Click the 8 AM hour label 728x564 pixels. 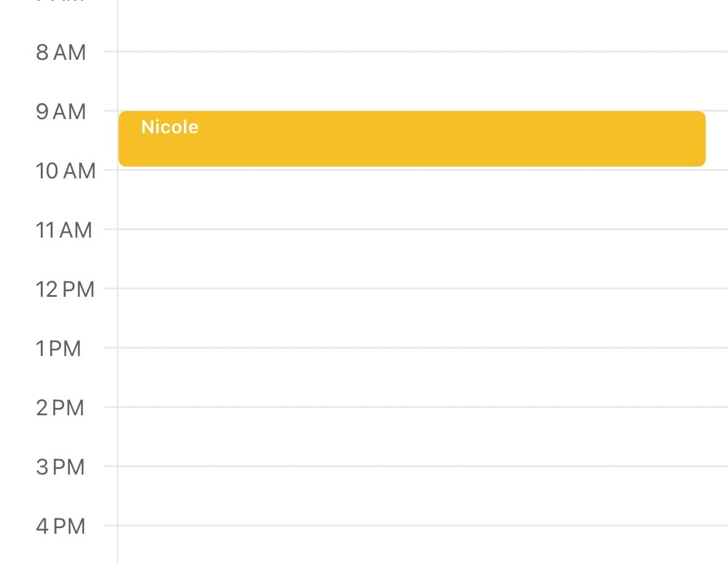pos(61,52)
